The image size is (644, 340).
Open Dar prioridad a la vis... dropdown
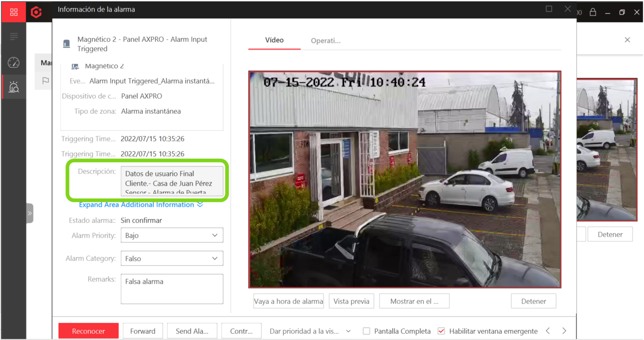click(x=310, y=331)
